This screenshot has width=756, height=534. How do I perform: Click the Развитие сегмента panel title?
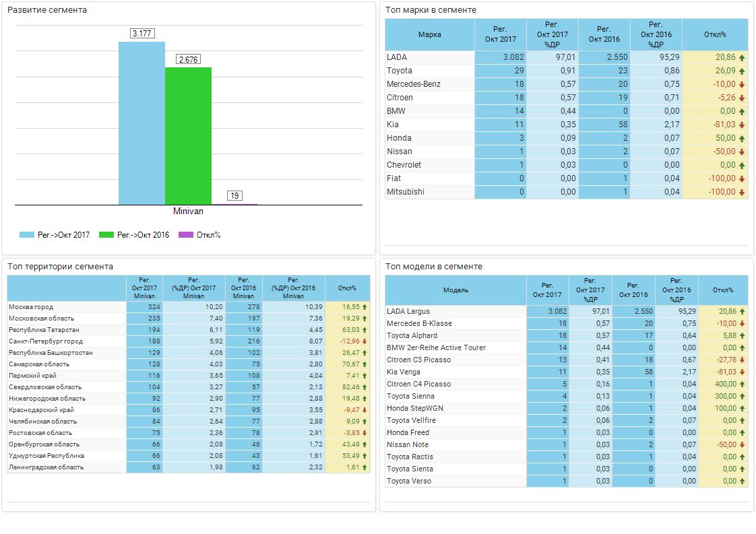click(x=47, y=10)
